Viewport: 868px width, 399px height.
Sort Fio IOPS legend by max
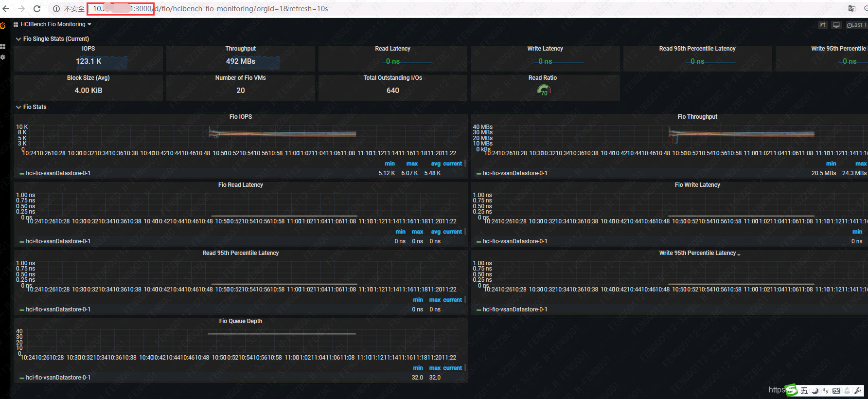pyautogui.click(x=412, y=164)
